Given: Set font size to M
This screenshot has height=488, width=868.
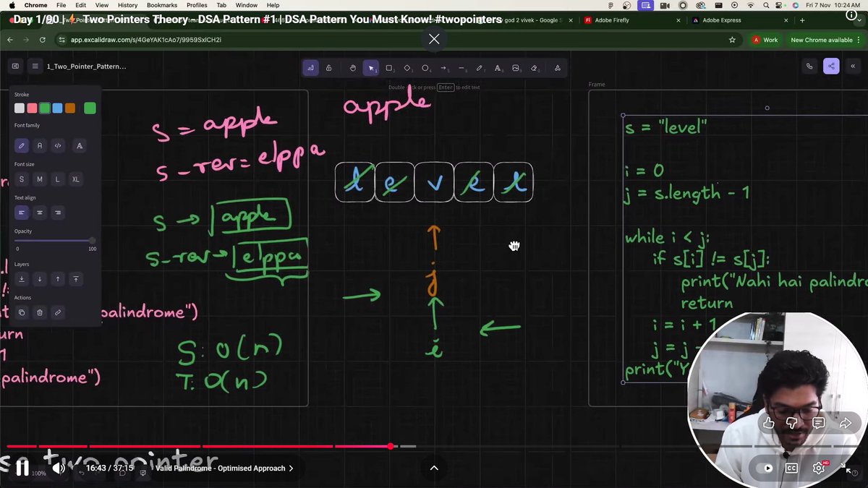Looking at the screenshot, I should point(40,179).
